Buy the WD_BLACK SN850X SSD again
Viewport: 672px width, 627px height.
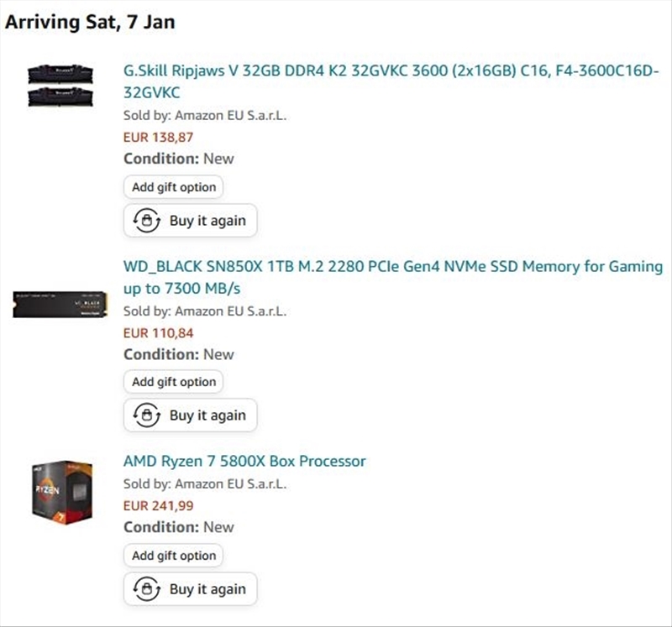click(x=207, y=415)
